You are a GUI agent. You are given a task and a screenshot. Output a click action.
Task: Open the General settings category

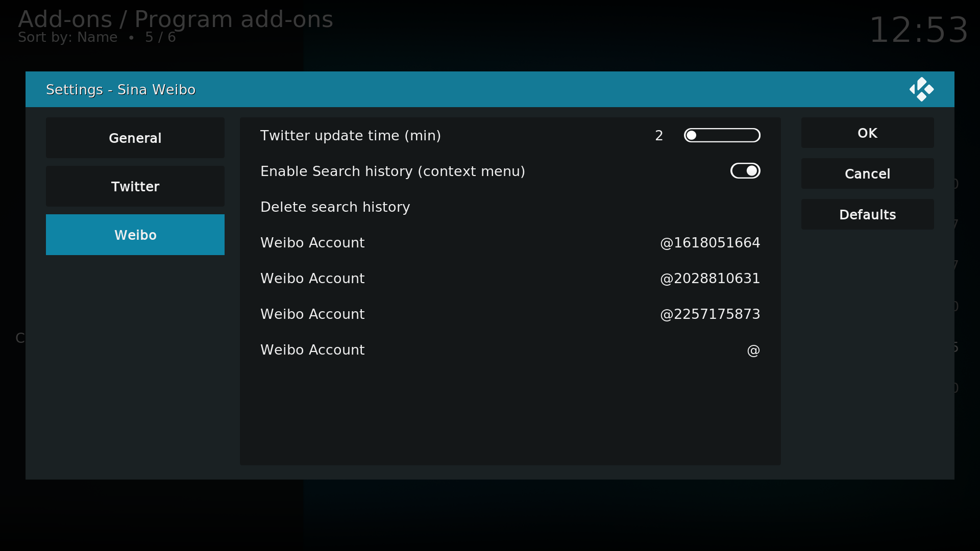135,138
